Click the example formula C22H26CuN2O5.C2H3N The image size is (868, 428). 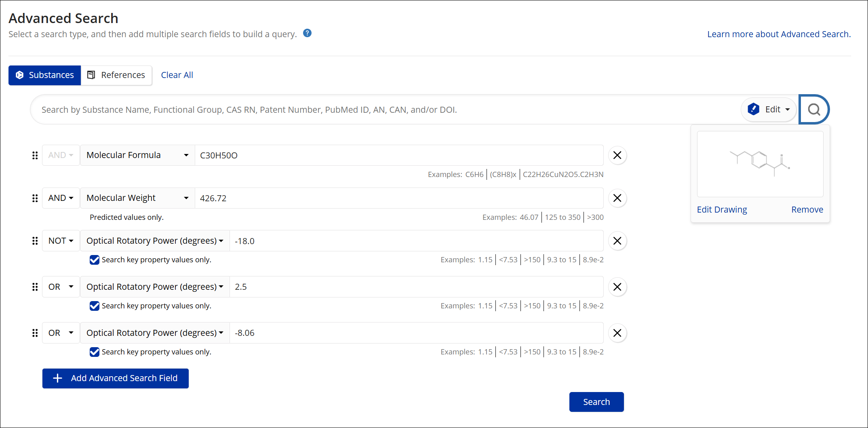(x=563, y=175)
